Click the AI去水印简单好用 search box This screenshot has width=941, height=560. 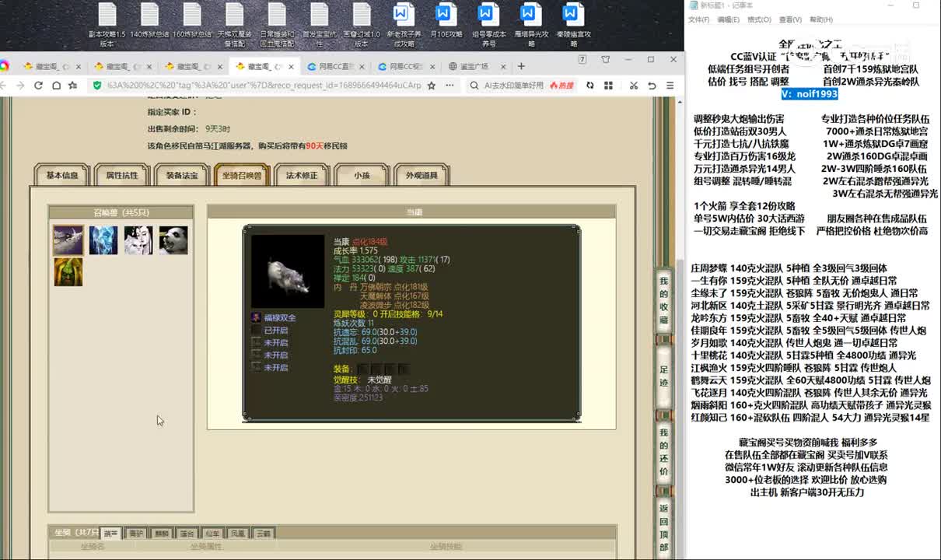click(513, 86)
